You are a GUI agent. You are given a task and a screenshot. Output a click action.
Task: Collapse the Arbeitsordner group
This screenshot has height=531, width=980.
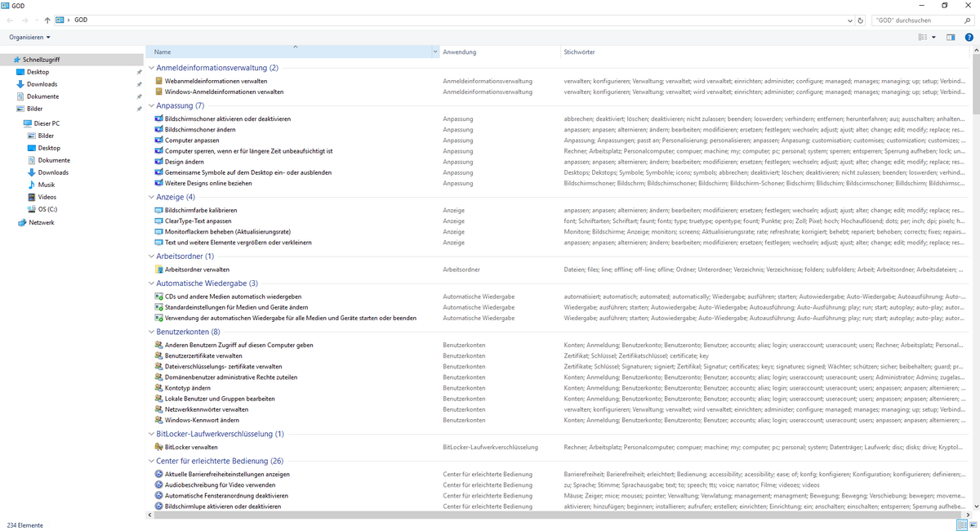coord(151,256)
